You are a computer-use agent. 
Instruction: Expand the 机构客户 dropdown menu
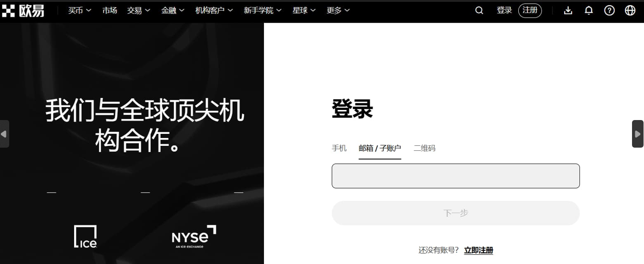pyautogui.click(x=214, y=11)
